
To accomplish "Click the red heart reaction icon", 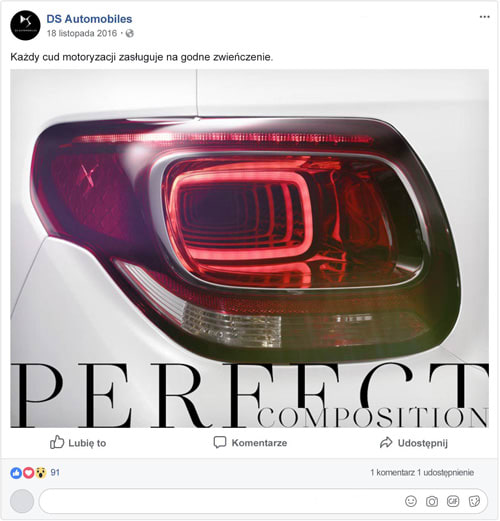I will [28, 473].
